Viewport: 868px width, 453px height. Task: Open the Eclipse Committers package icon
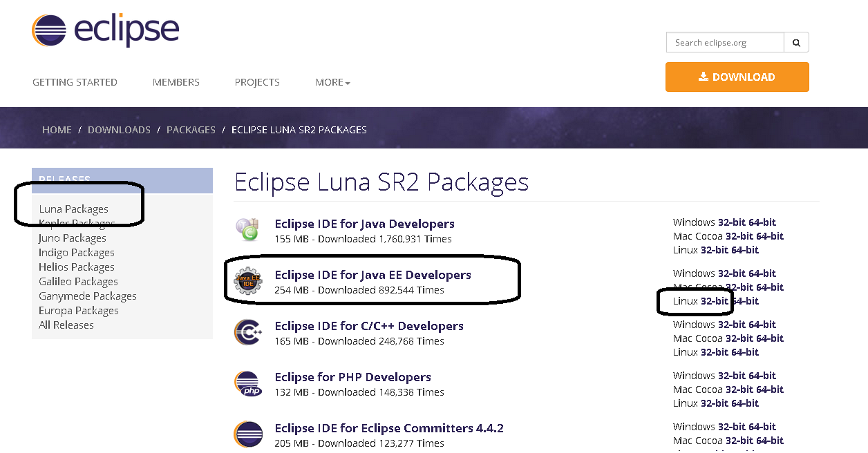(248, 434)
